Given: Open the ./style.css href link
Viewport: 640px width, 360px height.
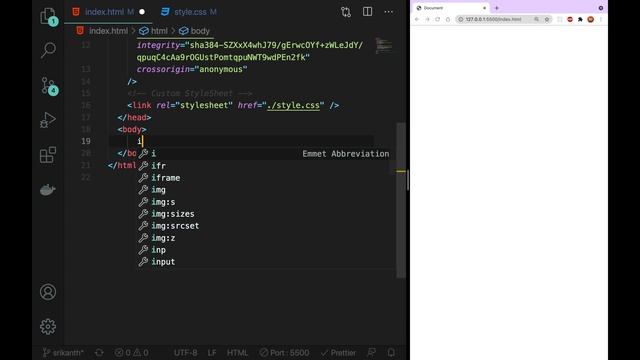Looking at the screenshot, I should (293, 105).
